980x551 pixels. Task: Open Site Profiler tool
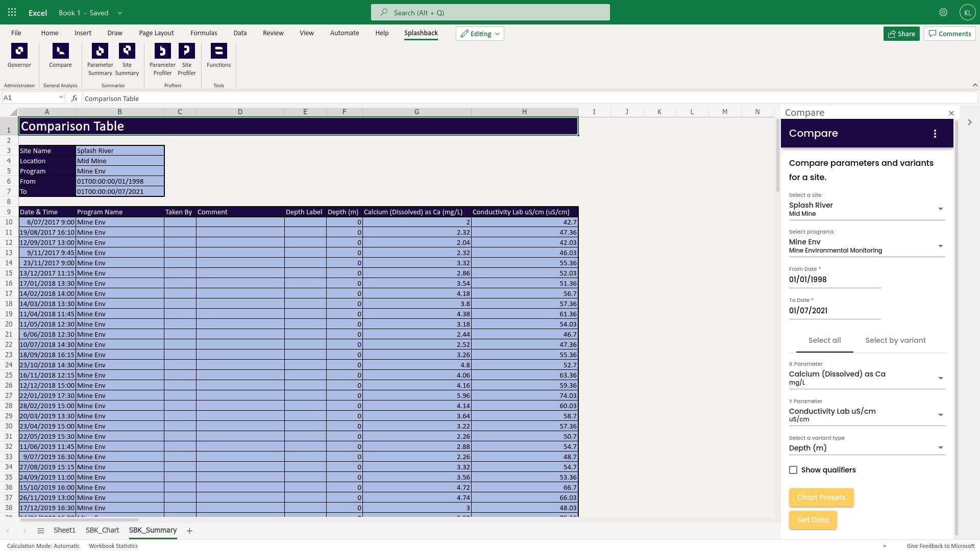pyautogui.click(x=187, y=60)
